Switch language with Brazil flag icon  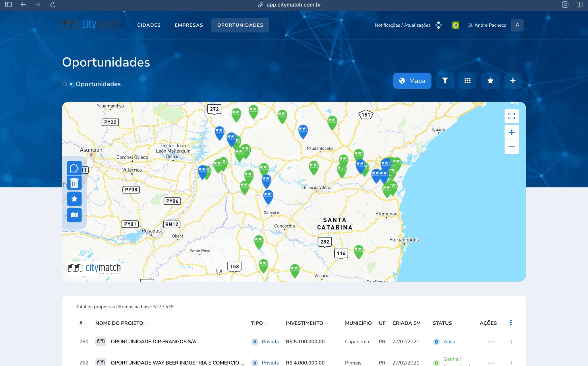click(456, 25)
